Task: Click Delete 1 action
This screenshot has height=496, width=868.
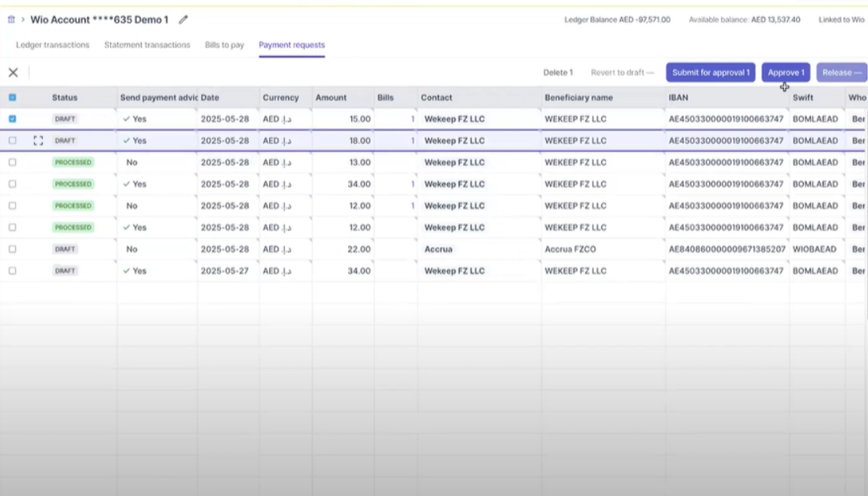Action: click(x=558, y=73)
